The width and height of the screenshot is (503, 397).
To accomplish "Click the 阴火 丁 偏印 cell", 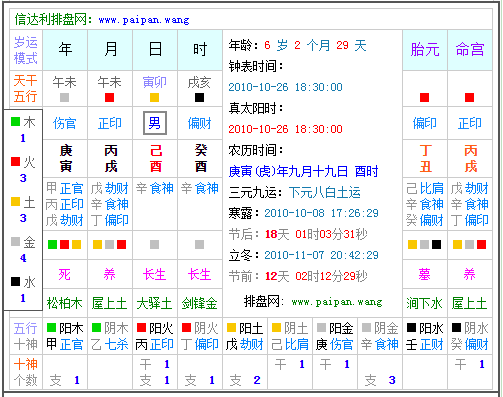I will pos(200,336).
